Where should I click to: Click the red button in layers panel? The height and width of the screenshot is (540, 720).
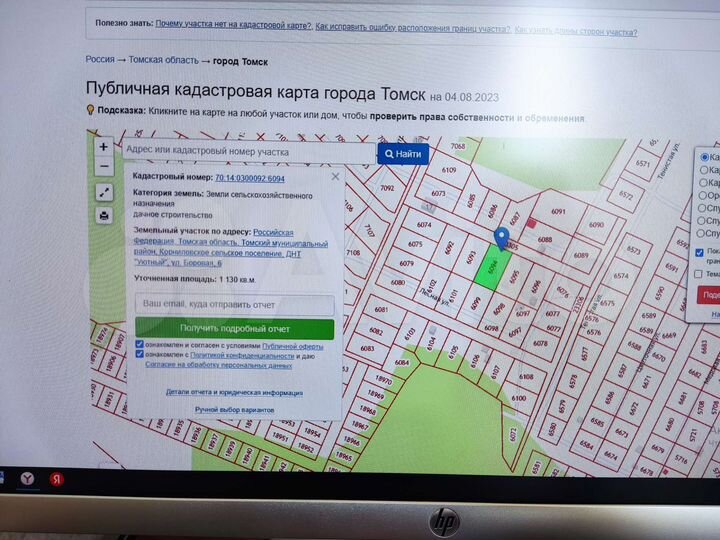(709, 295)
